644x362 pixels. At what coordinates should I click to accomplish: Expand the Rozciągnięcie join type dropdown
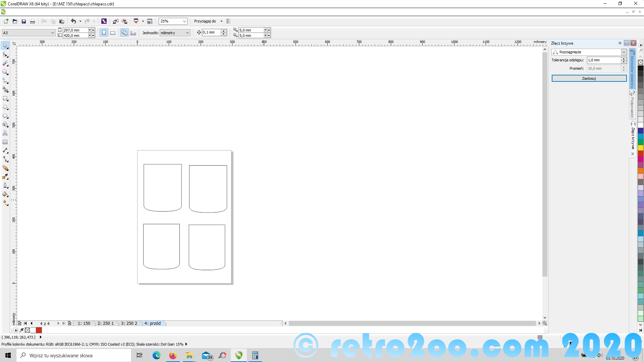coord(624,52)
